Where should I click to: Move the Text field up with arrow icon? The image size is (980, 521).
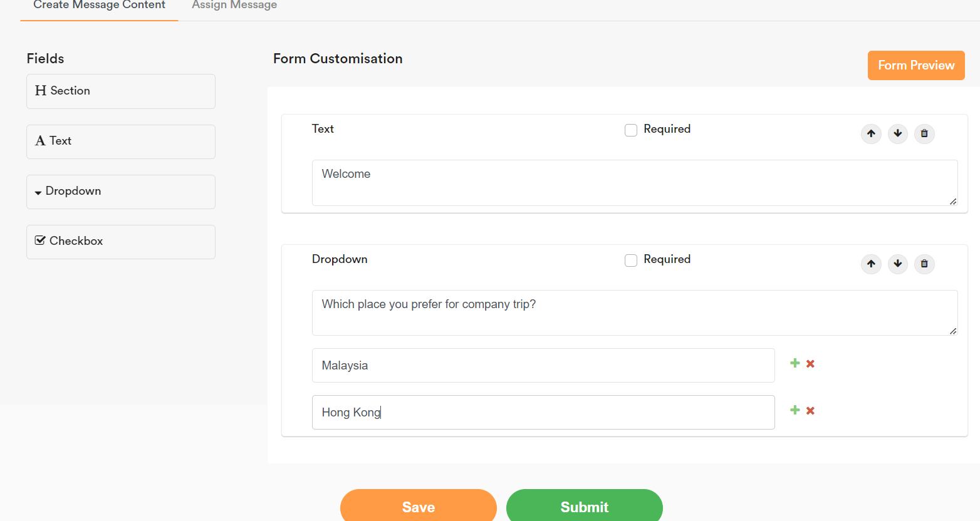pyautogui.click(x=871, y=133)
